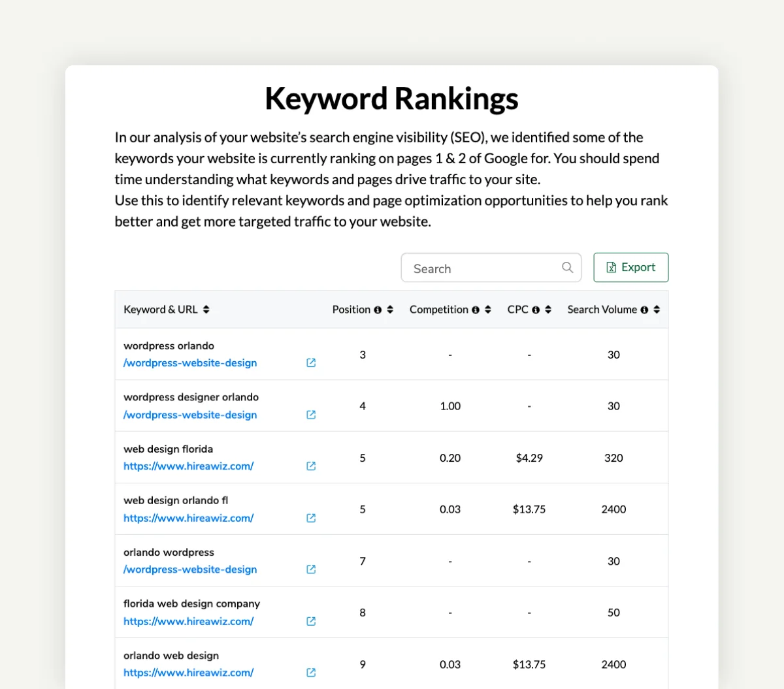Show info tooltip for CPC column
Screen dimensions: 784x689
point(536,310)
